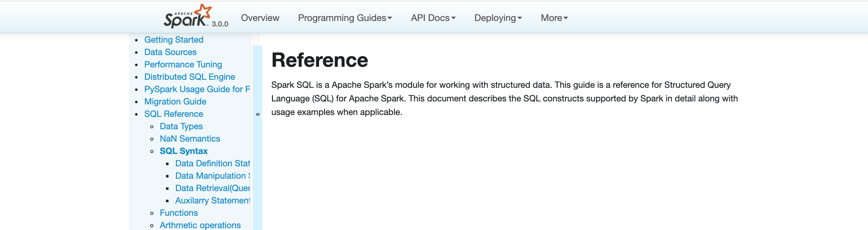Open the Data Definition Statements link

point(212,164)
